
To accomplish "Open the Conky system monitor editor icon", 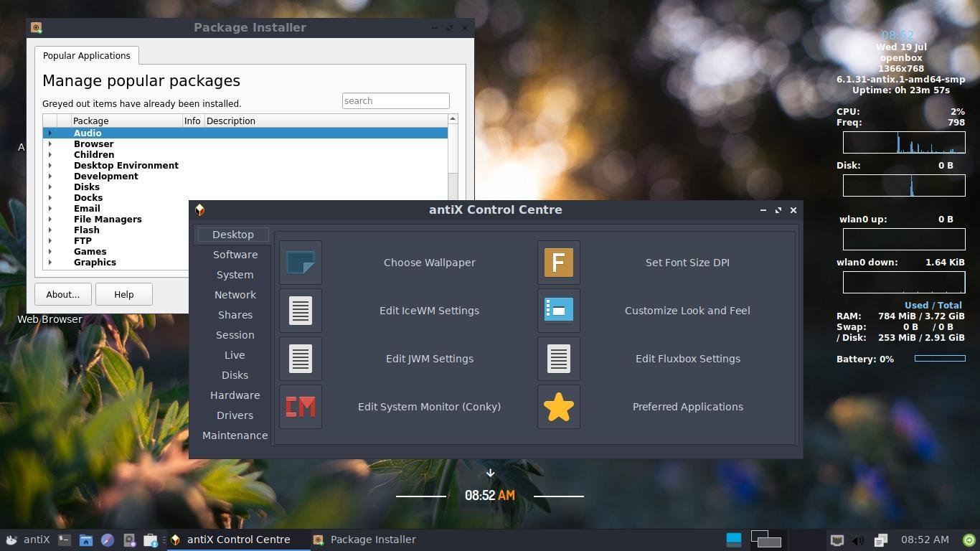I will coord(301,407).
